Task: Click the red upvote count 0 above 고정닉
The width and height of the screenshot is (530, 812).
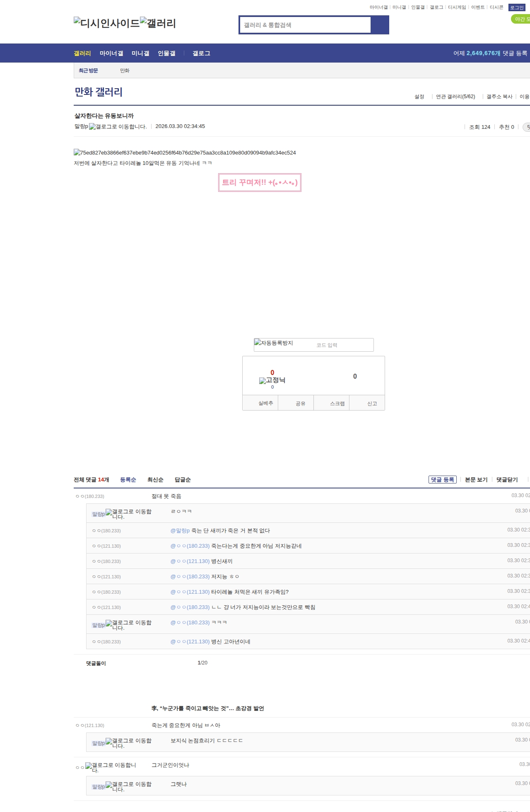Action: [272, 372]
